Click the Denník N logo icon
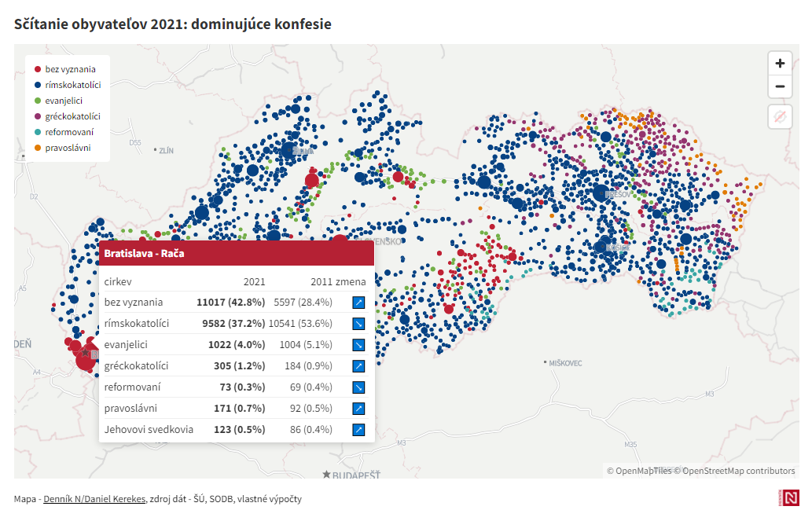 coord(789,498)
